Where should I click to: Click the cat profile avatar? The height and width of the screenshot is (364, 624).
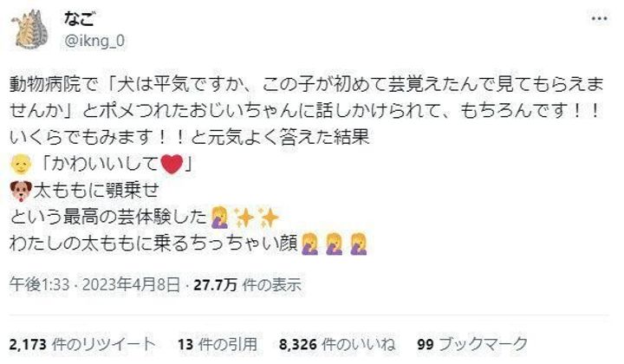point(31,29)
